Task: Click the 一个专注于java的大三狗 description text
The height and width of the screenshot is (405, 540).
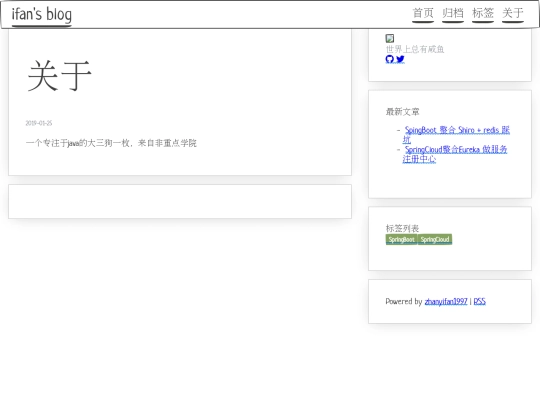Action: point(111,143)
